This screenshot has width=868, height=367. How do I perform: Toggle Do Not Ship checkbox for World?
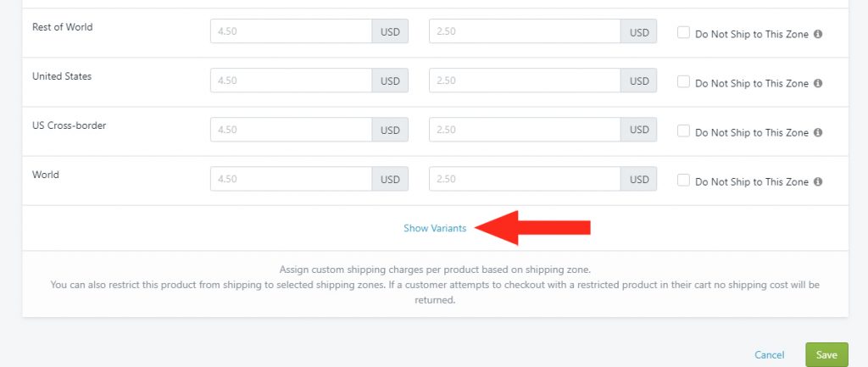click(x=684, y=181)
